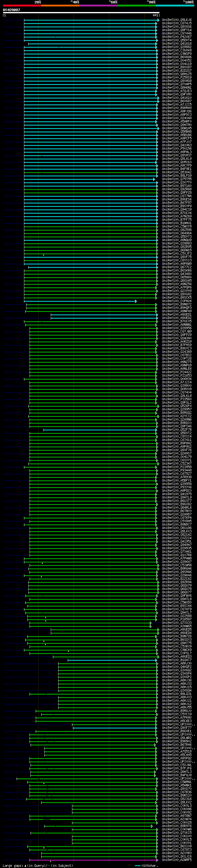Choose the UniRef100_A7PKH0 entry

177,717
